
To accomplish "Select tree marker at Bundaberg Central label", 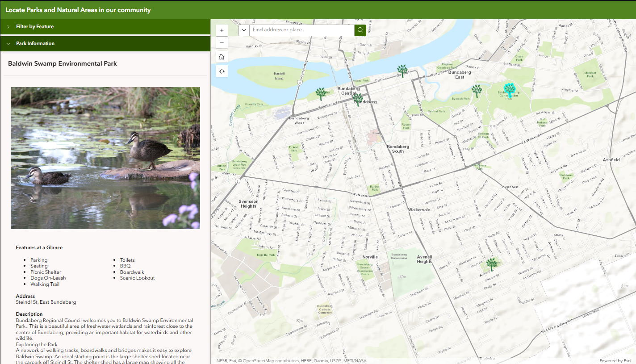I will coord(357,99).
